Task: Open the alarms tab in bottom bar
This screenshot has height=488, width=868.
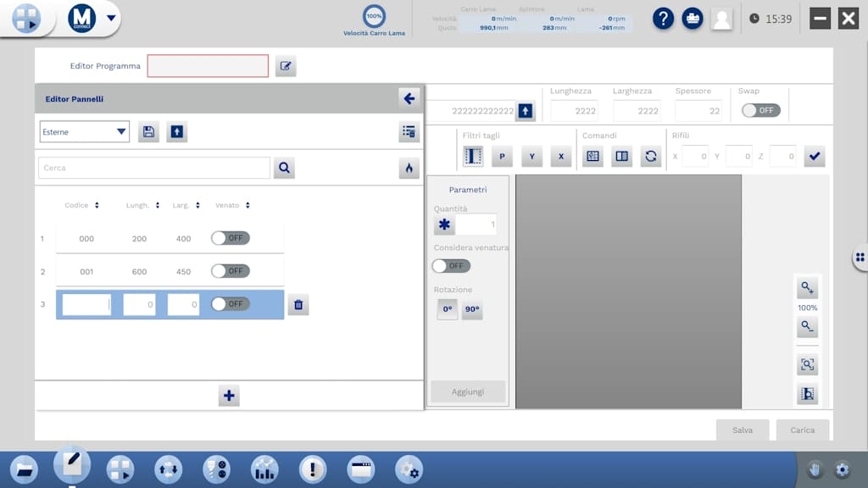Action: (313, 469)
